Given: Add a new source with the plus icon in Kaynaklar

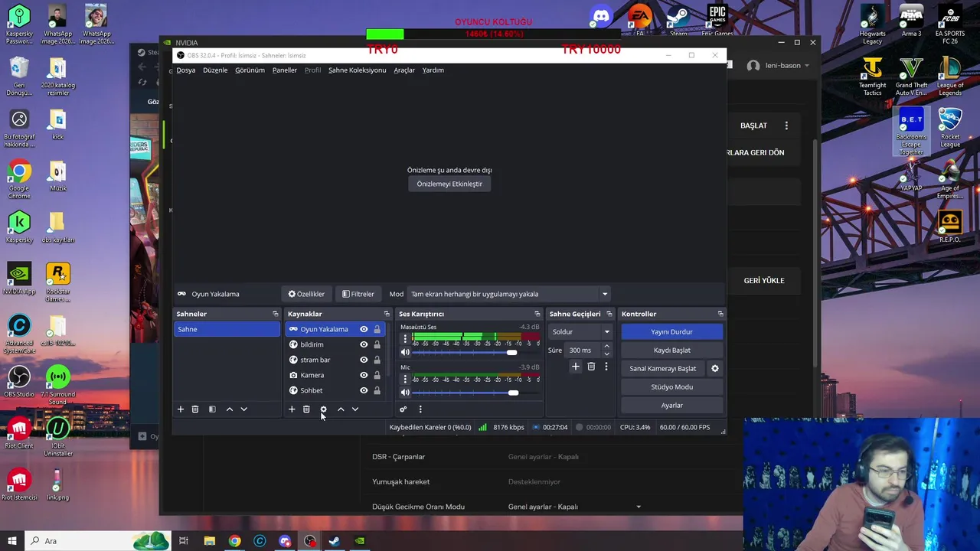Looking at the screenshot, I should (292, 409).
